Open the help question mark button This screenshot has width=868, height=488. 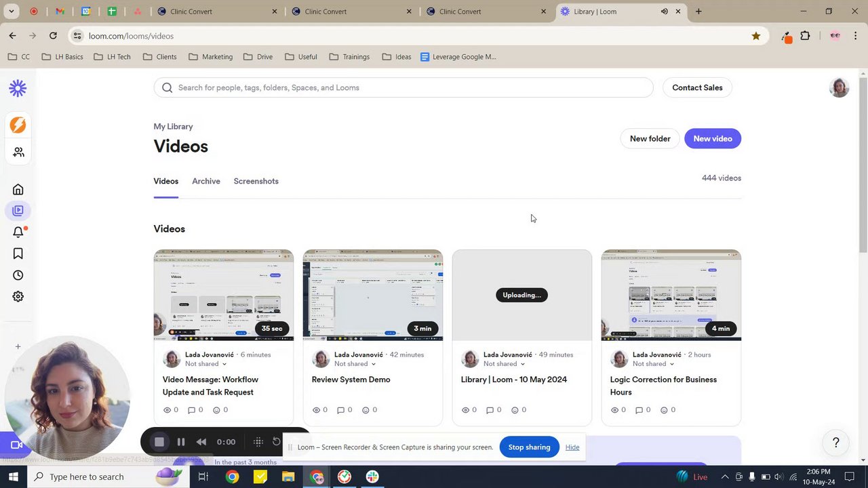(836, 443)
